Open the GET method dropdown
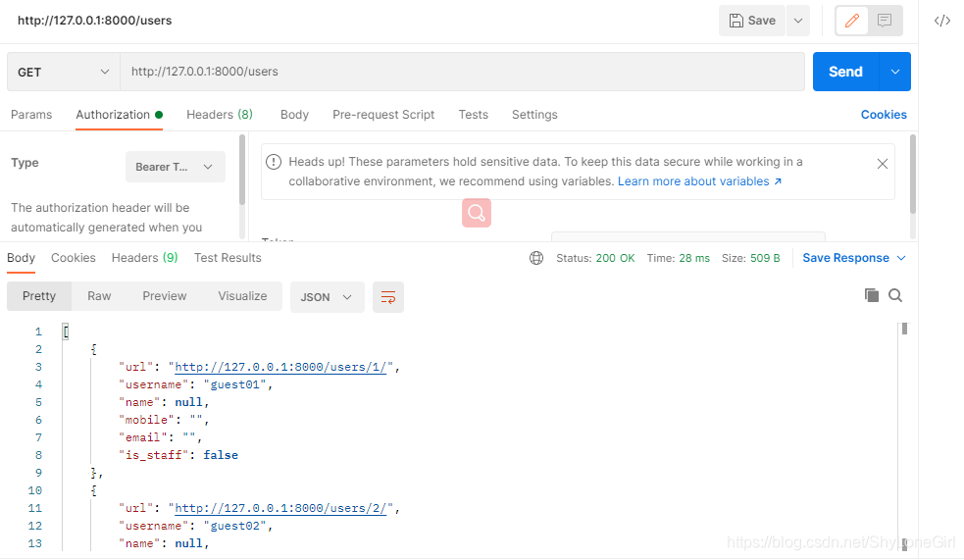The width and height of the screenshot is (964, 560). [64, 72]
